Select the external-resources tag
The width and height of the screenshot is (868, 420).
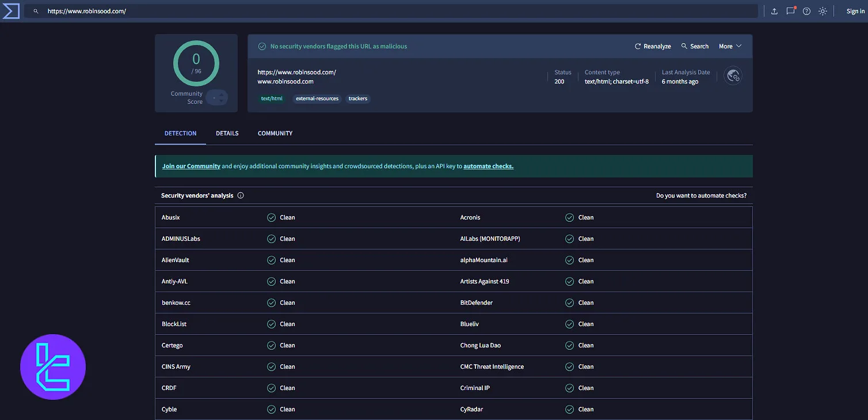(317, 99)
